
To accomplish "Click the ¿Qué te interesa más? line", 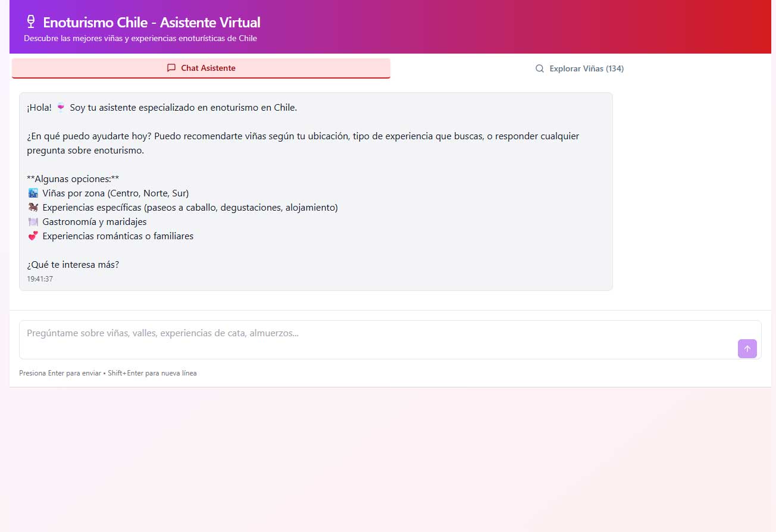I will coord(73,265).
